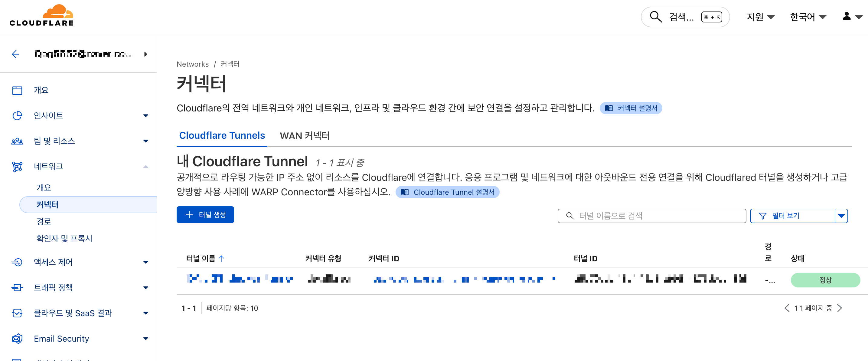Open the Cloudflare Tunnel 설명서 link

click(x=448, y=192)
